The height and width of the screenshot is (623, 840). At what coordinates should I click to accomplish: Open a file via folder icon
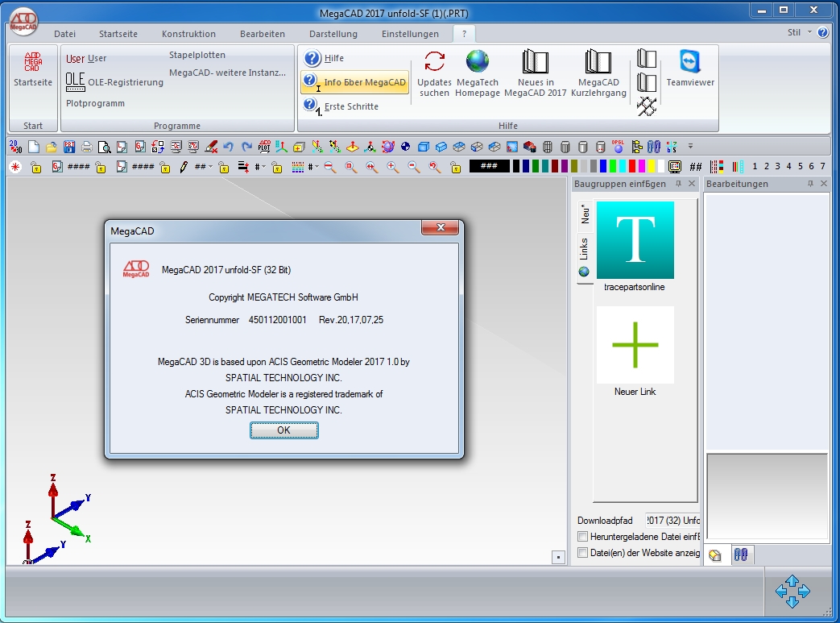(x=52, y=147)
